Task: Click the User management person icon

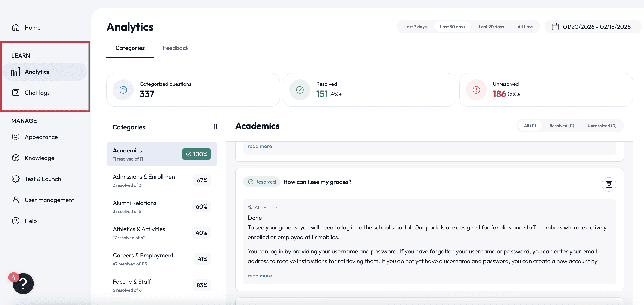Action: click(x=16, y=200)
